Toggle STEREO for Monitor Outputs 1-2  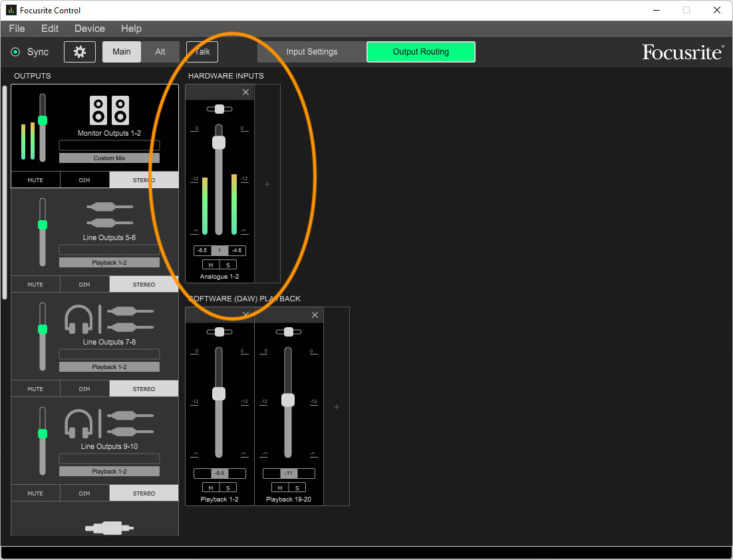pos(144,180)
